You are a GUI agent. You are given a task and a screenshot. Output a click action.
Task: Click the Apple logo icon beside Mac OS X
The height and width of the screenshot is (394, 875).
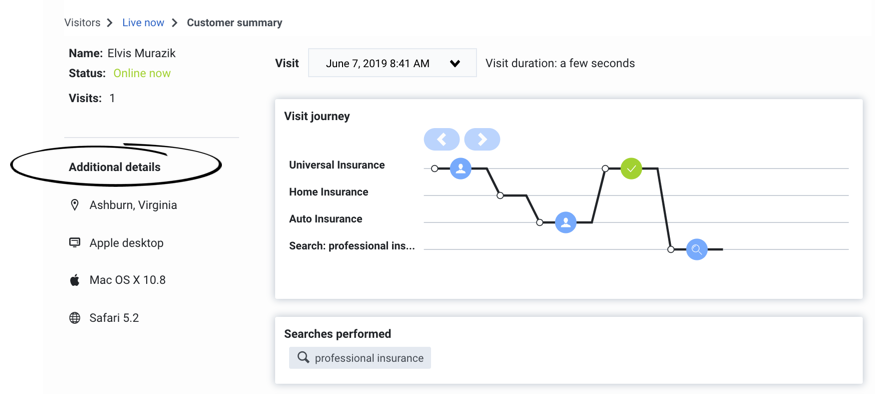pyautogui.click(x=74, y=280)
